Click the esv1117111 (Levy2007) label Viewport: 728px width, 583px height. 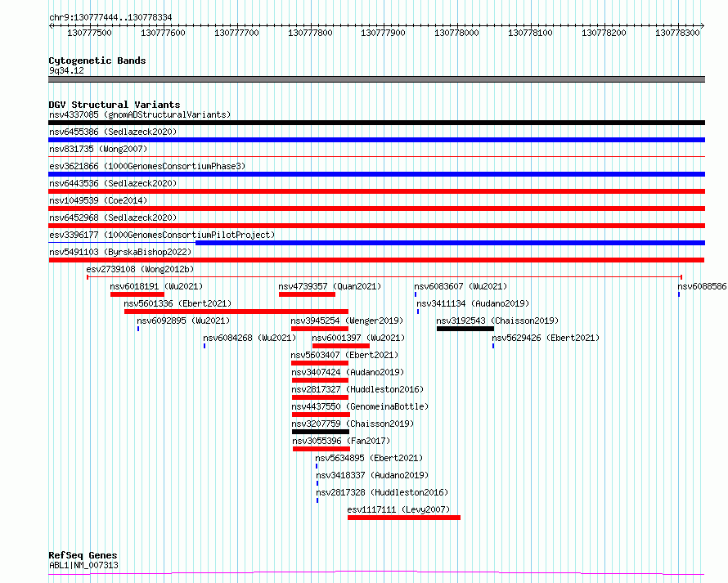pos(398,509)
